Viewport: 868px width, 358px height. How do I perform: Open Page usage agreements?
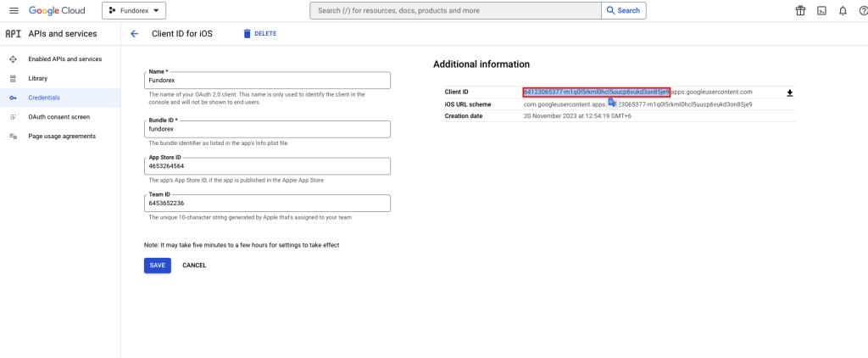tap(61, 137)
